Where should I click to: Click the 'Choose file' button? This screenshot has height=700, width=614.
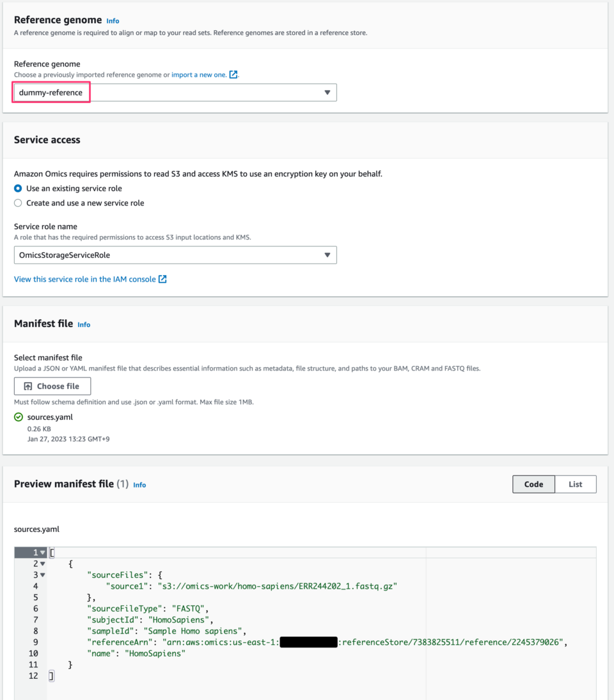tap(52, 386)
